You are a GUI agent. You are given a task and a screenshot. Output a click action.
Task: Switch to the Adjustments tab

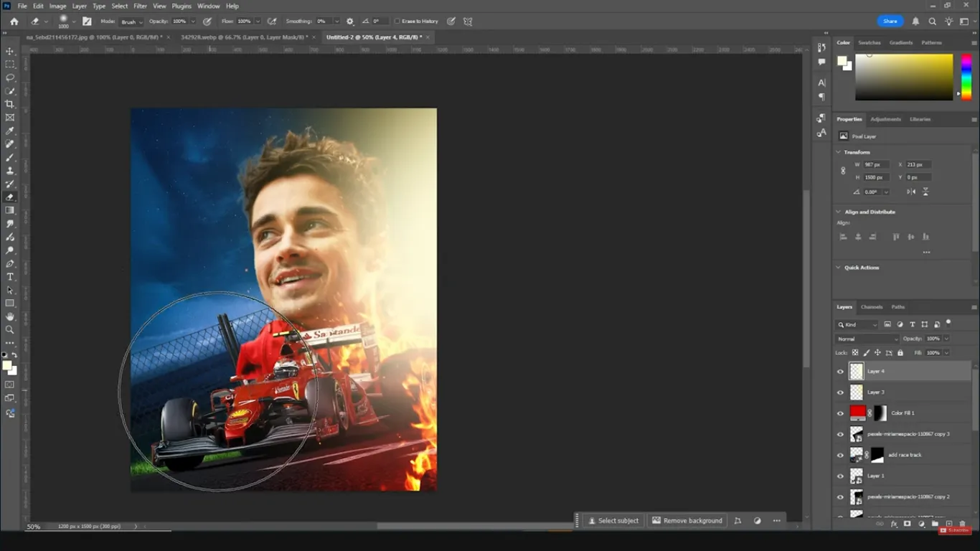[885, 119]
